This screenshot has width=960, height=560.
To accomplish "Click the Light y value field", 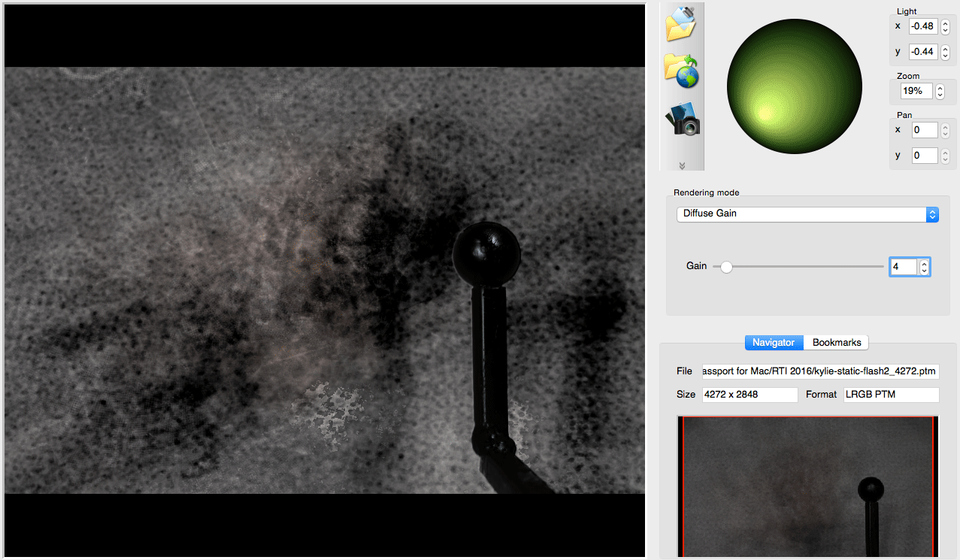I will (922, 52).
